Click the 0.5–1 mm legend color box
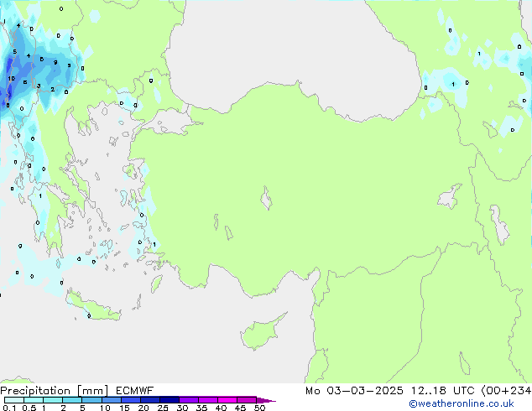 coord(34,400)
